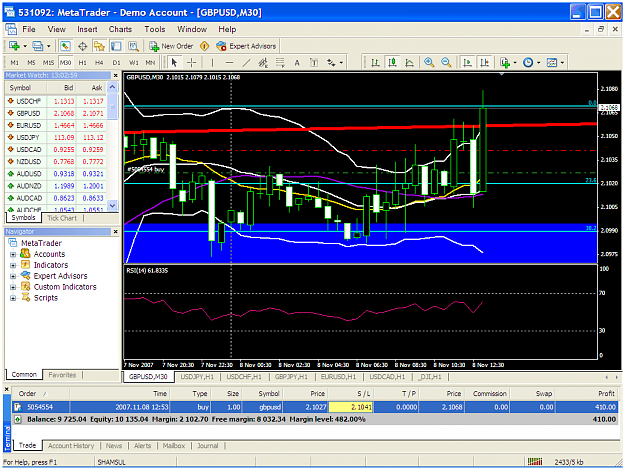Select the Horizontal Line drawing tool
Viewport: 625px width, 470px height.
coord(229,63)
